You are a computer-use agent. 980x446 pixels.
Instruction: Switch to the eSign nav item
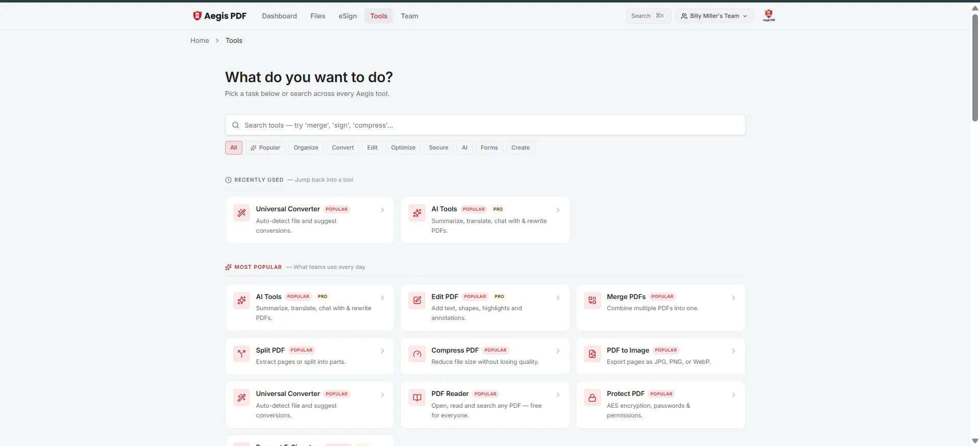coord(348,16)
